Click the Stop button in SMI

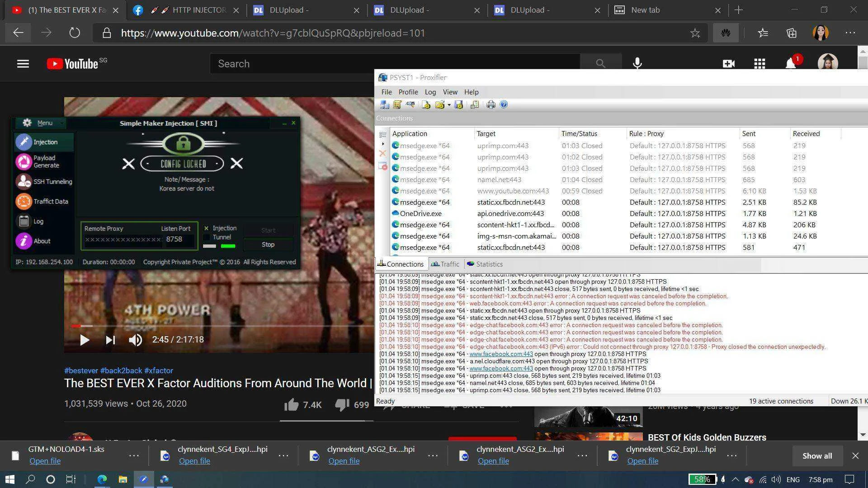point(268,244)
